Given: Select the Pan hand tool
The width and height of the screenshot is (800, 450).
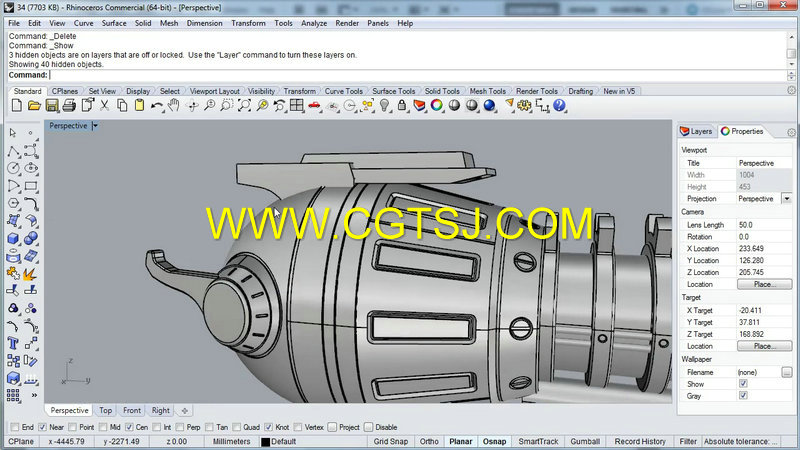Looking at the screenshot, I should tap(174, 106).
